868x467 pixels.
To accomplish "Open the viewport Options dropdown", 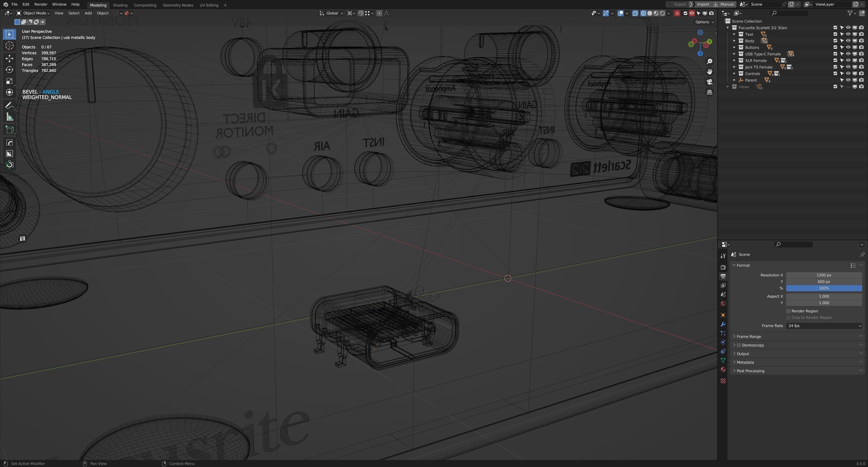I will coord(704,22).
